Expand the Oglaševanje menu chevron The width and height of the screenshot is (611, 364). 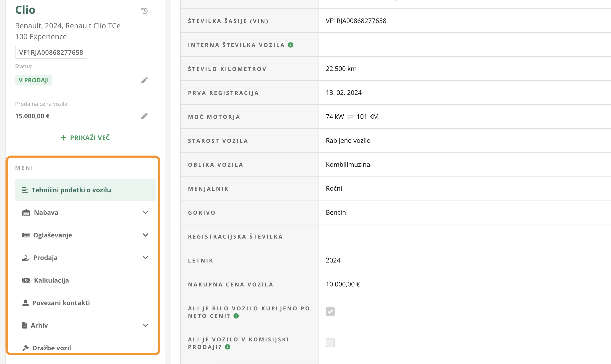click(146, 235)
